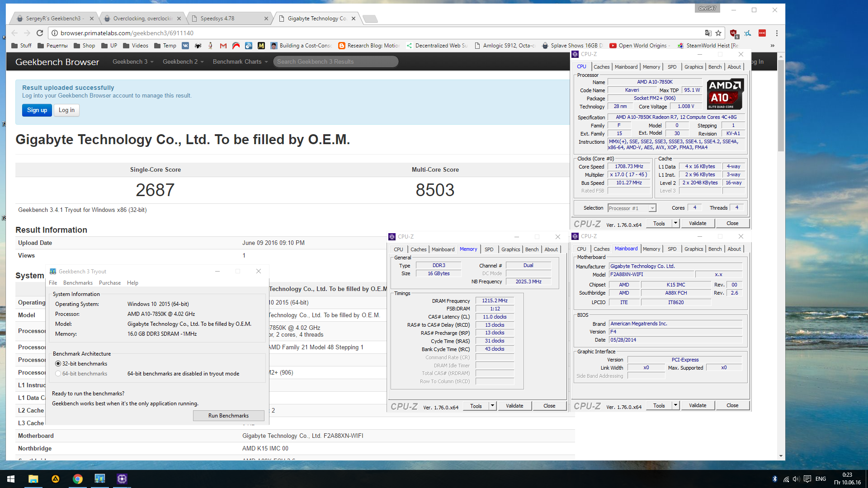Launch File Explorer from taskbar

click(33, 479)
